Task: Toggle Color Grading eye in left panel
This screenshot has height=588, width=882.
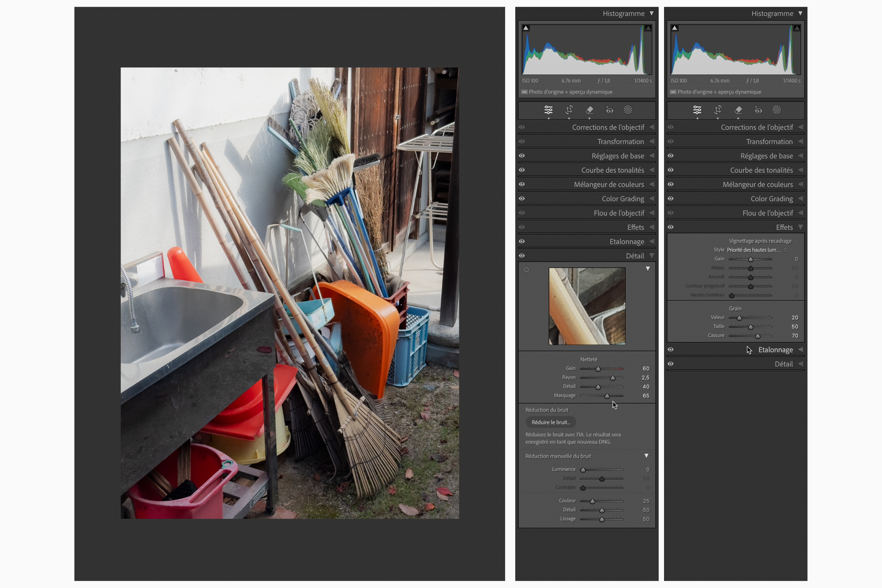Action: [x=522, y=199]
